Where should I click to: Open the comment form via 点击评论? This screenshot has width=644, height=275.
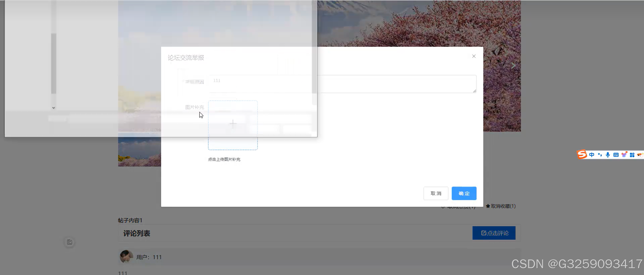(x=494, y=233)
